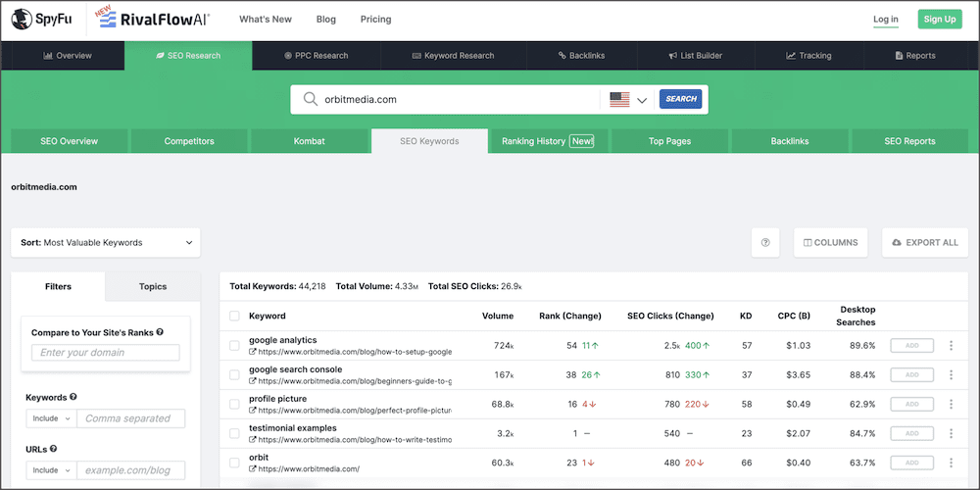
Task: Open the Keyword Research nav item
Action: (453, 56)
